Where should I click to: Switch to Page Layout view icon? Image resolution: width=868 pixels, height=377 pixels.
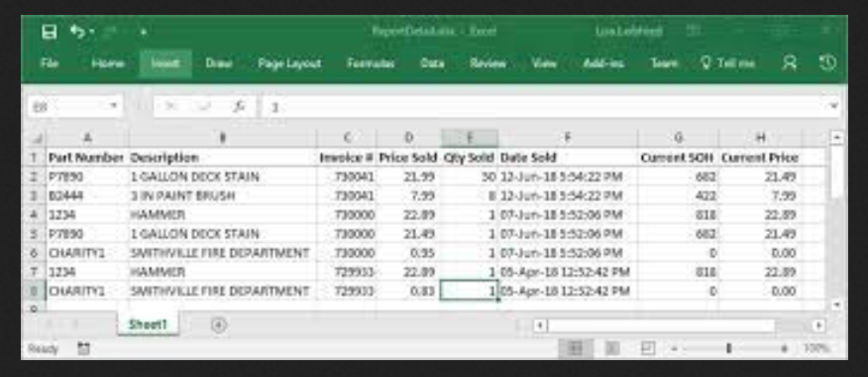click(x=611, y=348)
